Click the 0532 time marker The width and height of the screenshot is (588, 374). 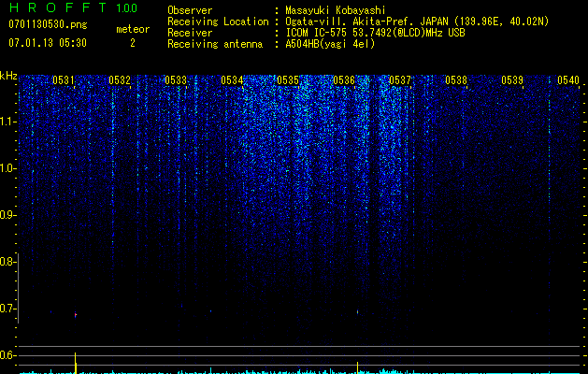(120, 80)
